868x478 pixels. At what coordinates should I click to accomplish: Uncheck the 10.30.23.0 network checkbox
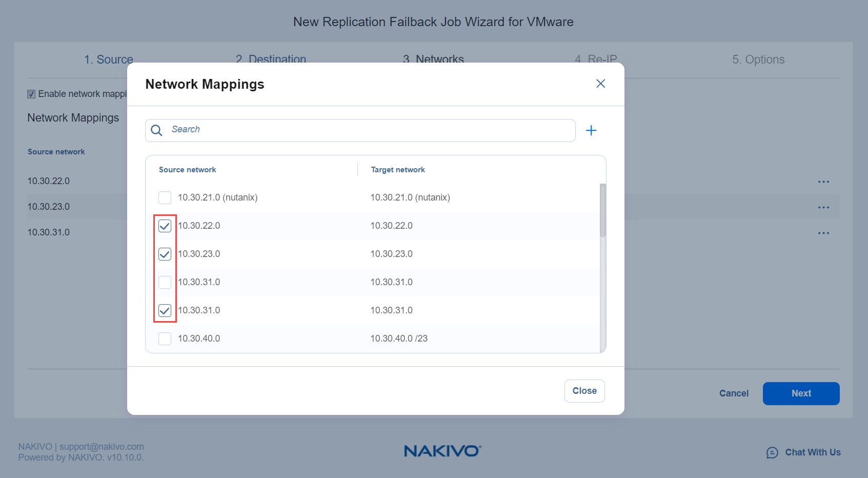[165, 254]
